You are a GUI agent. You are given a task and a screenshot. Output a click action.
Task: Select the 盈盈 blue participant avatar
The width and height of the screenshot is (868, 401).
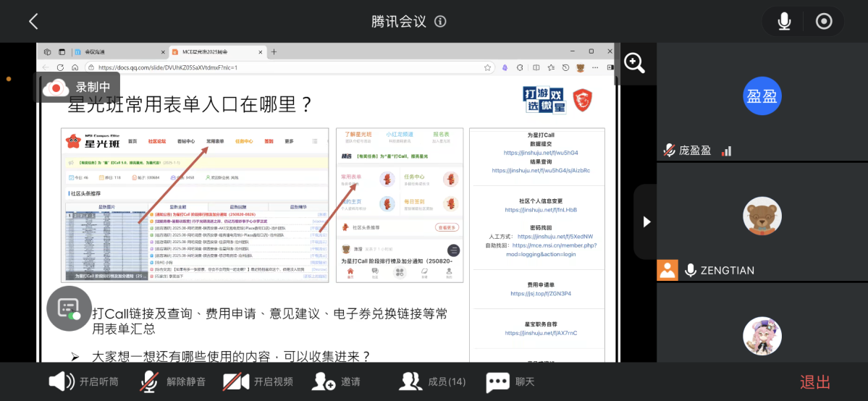[x=762, y=96]
